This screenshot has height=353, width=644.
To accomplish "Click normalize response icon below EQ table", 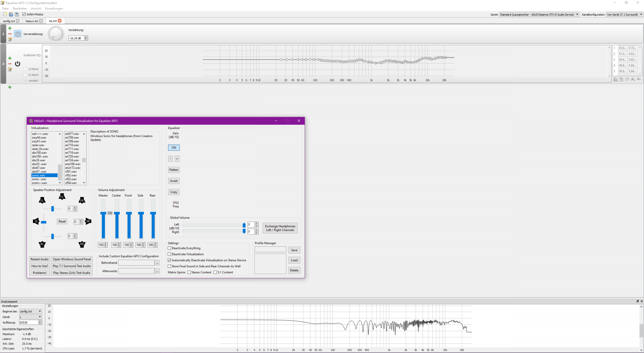I will tap(633, 80).
